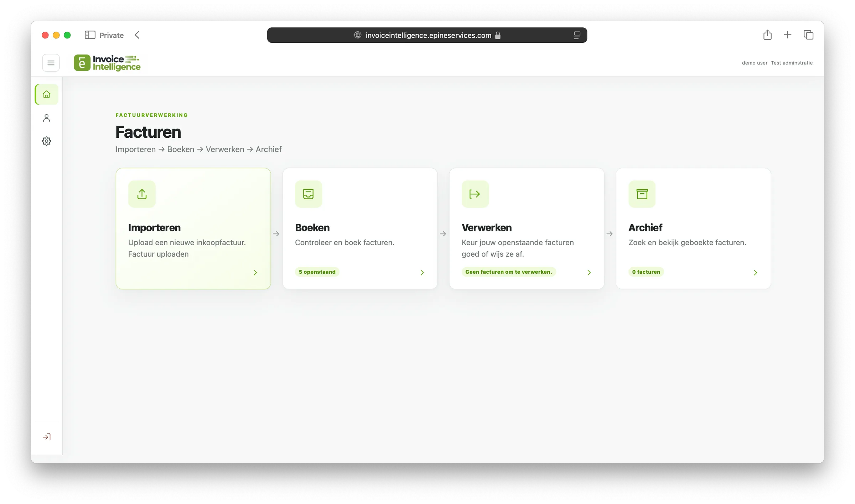Click the 'Facturen' page heading
This screenshot has height=504, width=855.
tap(148, 132)
